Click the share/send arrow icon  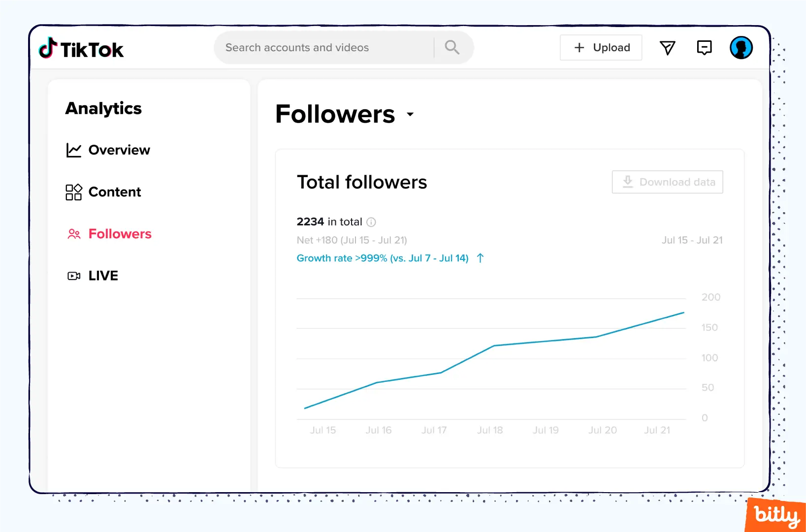(667, 47)
